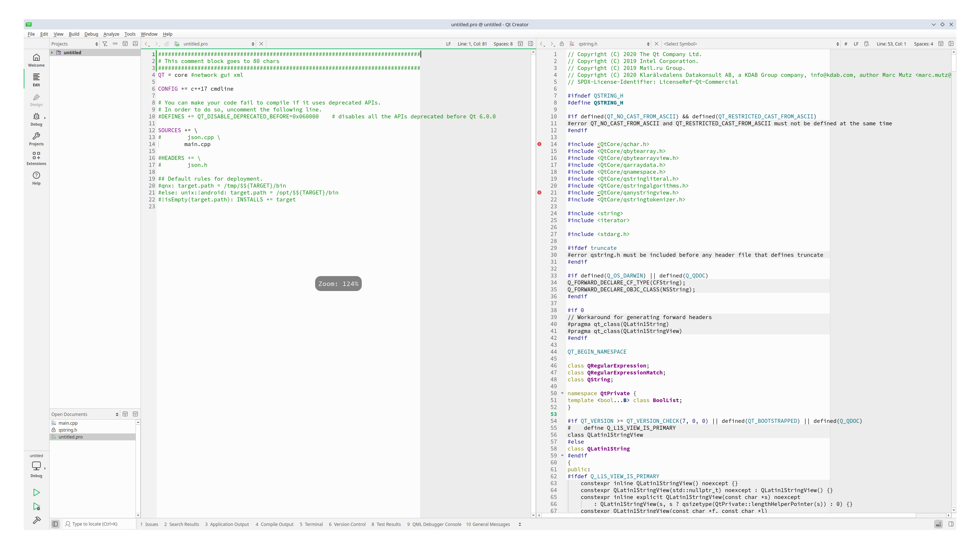Collapse the QtPrivate namespace fold on line 50
980x558 pixels.
(562, 393)
